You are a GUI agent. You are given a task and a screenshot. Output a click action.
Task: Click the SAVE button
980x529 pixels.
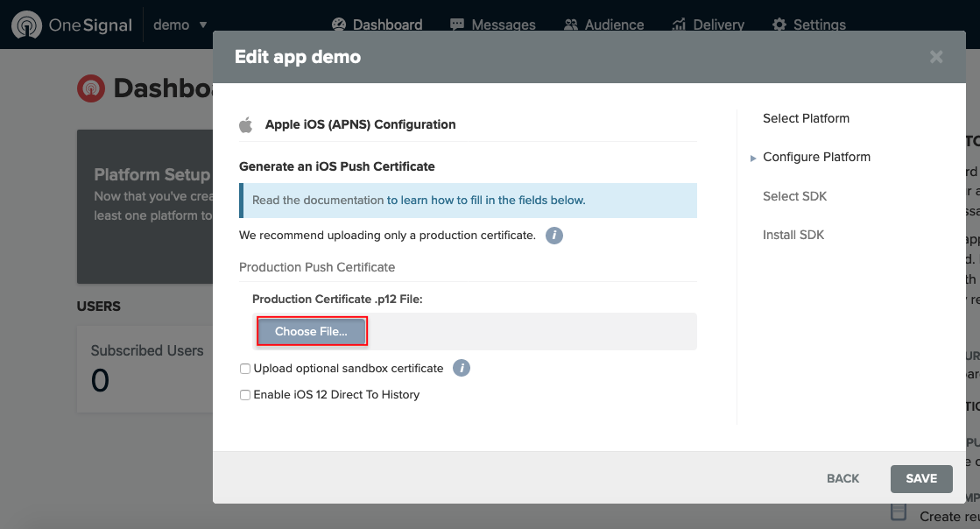click(x=921, y=478)
